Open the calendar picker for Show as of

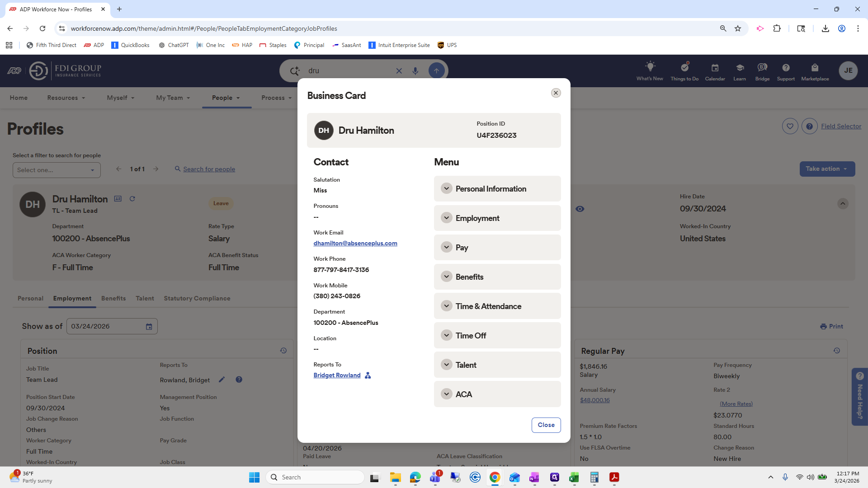tap(149, 327)
